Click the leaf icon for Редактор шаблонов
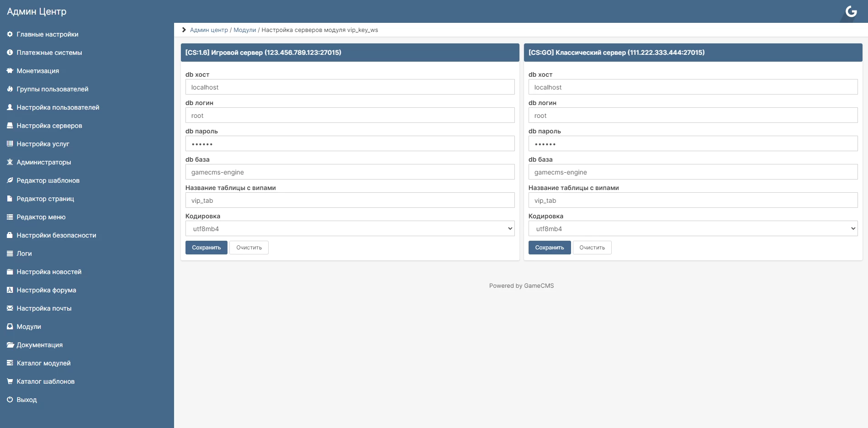868x428 pixels. [10, 180]
